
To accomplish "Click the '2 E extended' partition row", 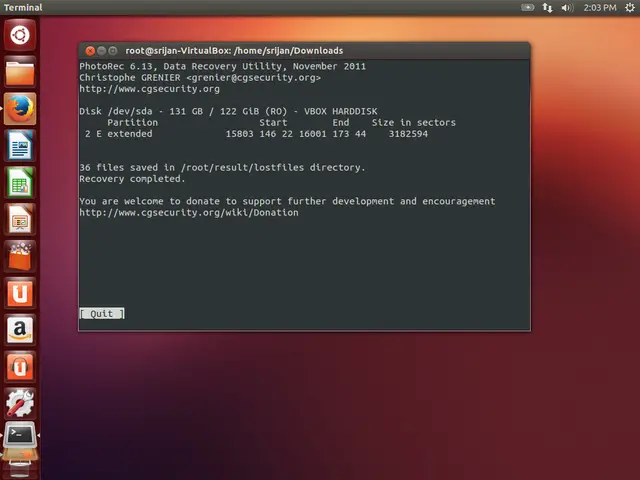I will pos(256,134).
